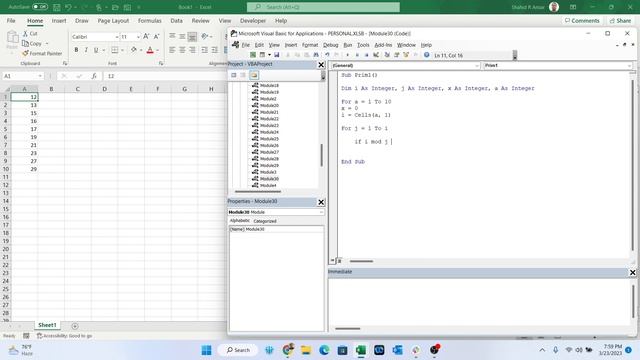The height and width of the screenshot is (360, 640).
Task: Click the Undo icon in VBA toolbar
Action: (327, 55)
